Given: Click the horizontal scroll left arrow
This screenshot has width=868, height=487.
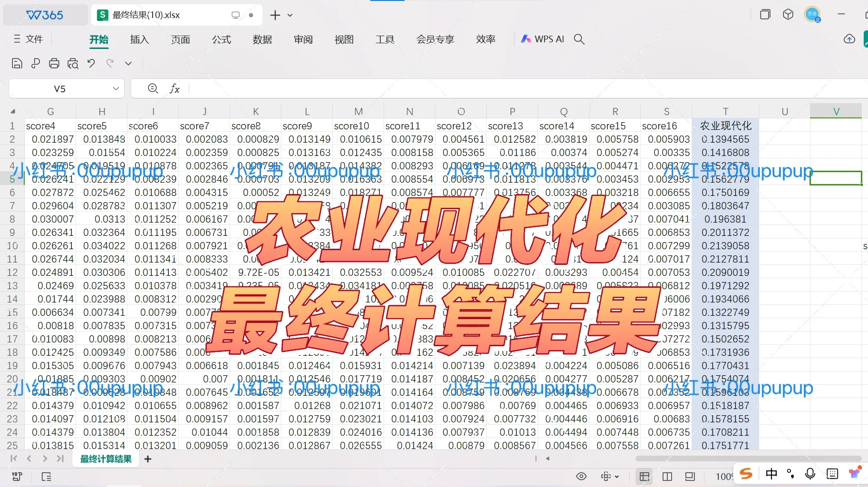Looking at the screenshot, I should pyautogui.click(x=548, y=458).
